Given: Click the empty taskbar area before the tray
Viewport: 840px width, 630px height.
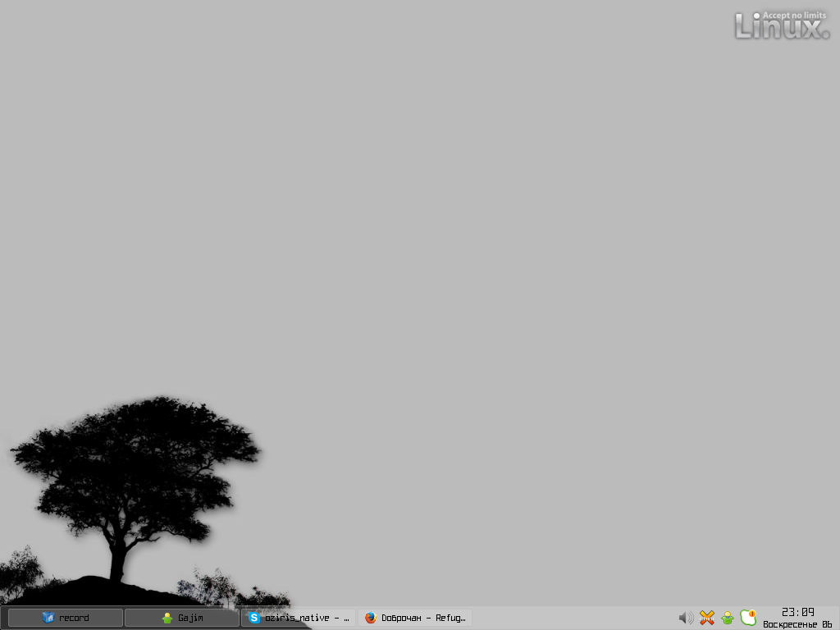Looking at the screenshot, I should click(574, 618).
